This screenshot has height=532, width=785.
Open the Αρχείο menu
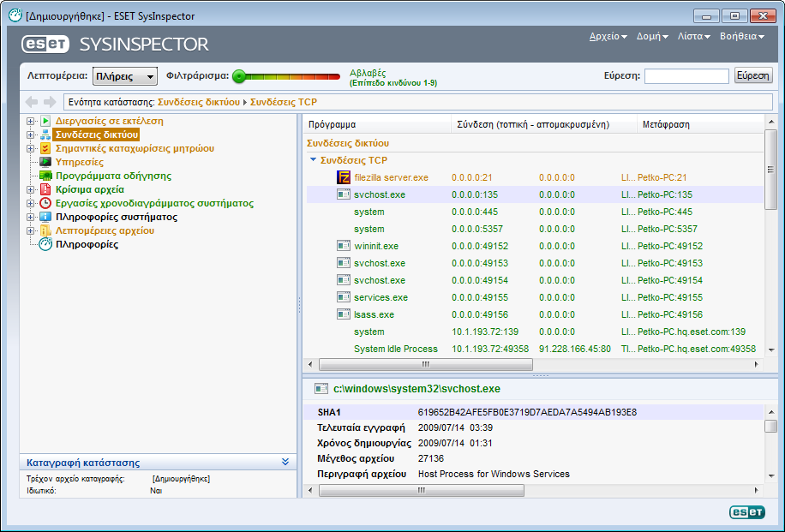(608, 36)
